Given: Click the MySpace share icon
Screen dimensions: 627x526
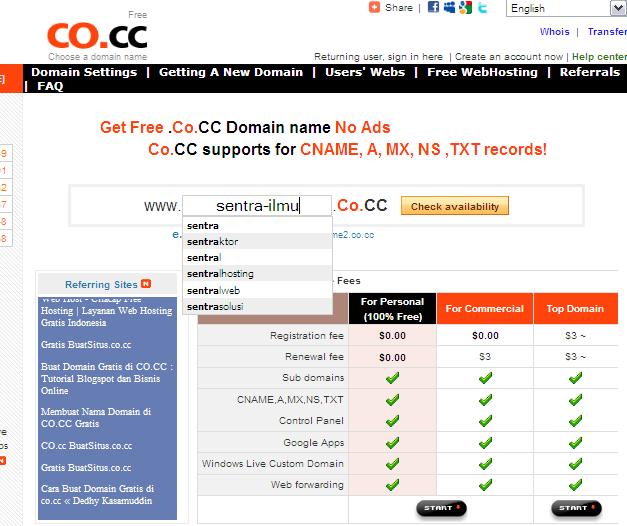Looking at the screenshot, I should coord(449,7).
